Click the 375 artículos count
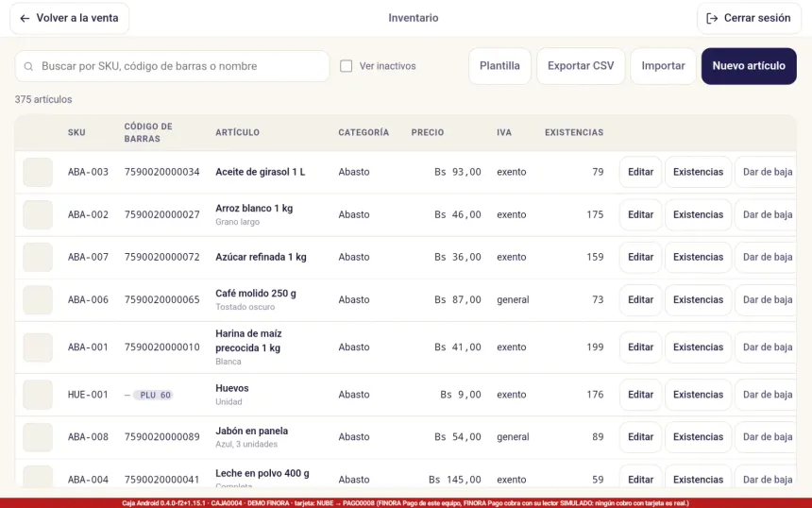812x508 pixels. (x=43, y=99)
